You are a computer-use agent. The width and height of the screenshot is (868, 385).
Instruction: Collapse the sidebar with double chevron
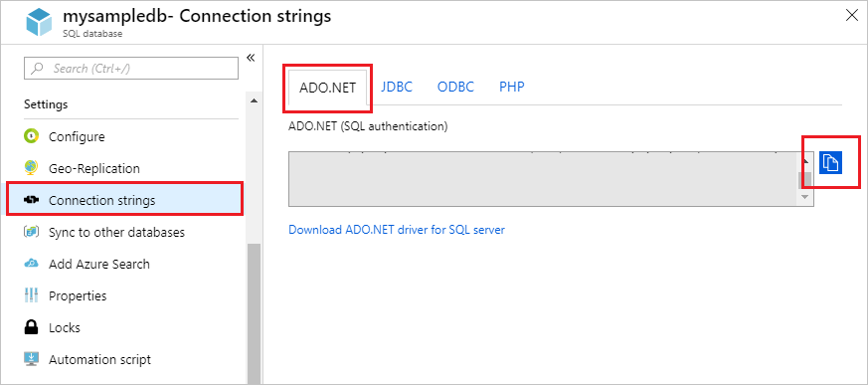tap(251, 58)
